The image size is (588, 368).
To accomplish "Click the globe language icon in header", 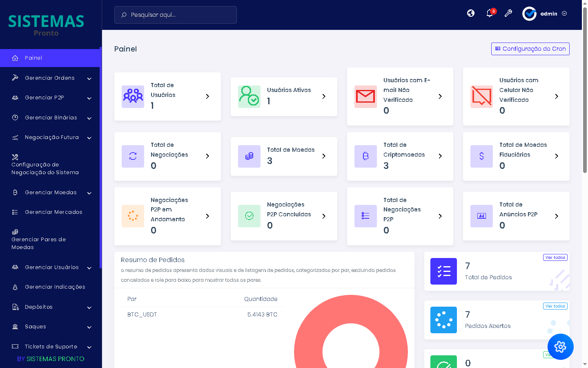I will pyautogui.click(x=471, y=13).
